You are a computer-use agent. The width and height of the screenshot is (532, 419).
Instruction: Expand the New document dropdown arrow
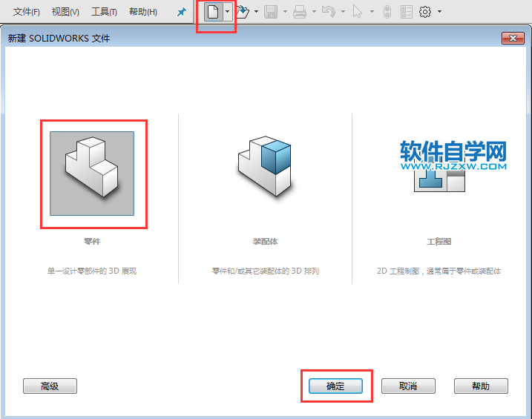(227, 12)
